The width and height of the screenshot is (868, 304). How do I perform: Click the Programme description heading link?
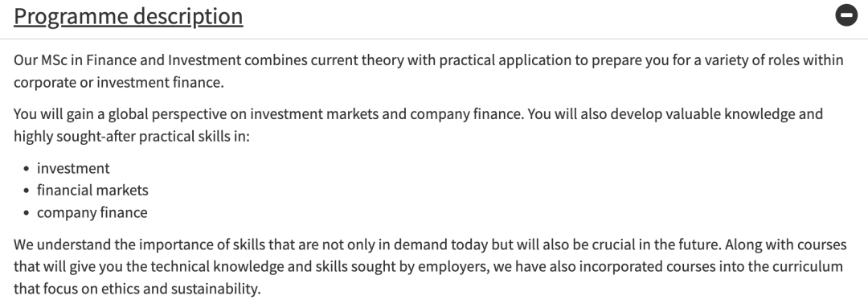(x=129, y=17)
